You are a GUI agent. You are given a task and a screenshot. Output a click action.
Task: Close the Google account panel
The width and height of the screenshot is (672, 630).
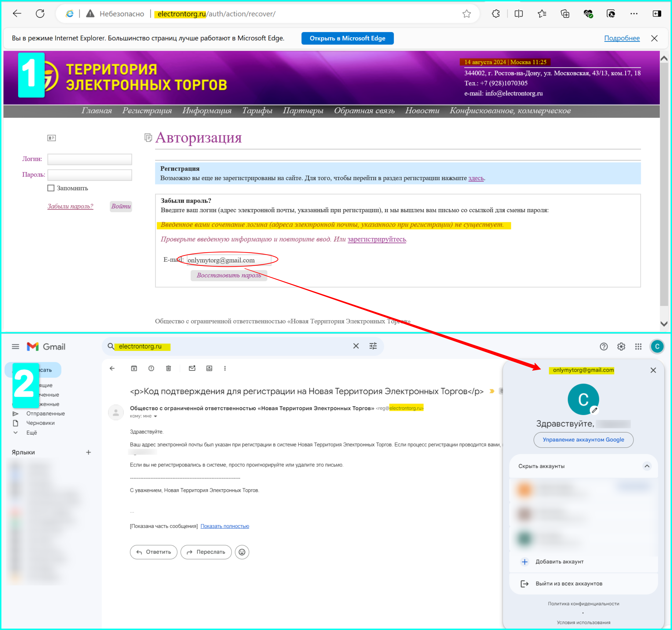coord(653,370)
